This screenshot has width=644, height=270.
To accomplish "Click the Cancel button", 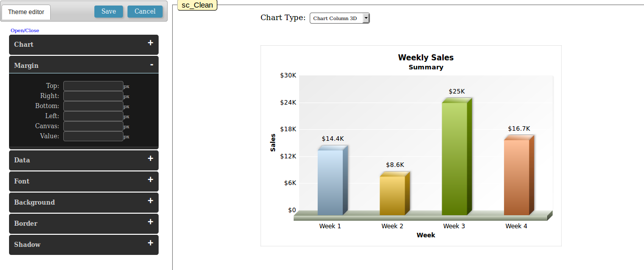I will [145, 12].
